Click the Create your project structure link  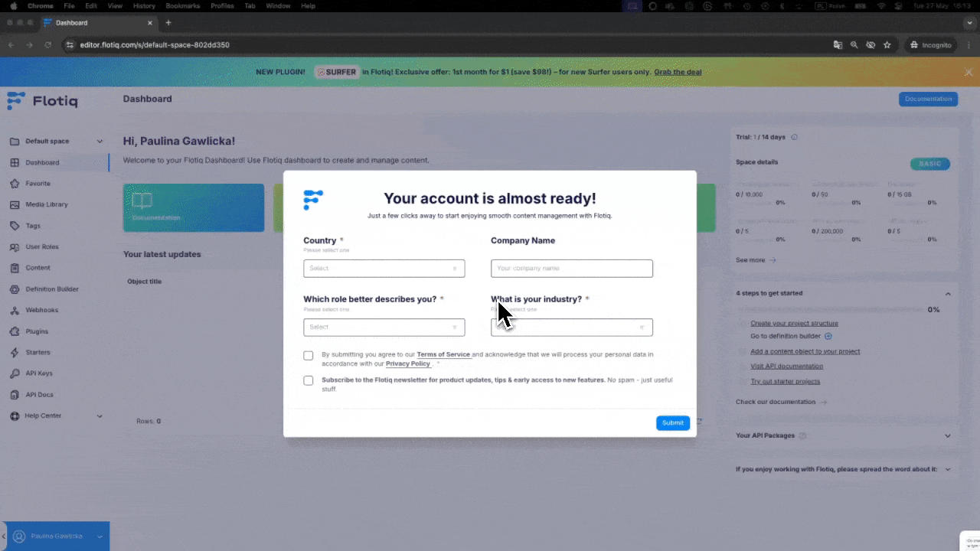pyautogui.click(x=794, y=323)
